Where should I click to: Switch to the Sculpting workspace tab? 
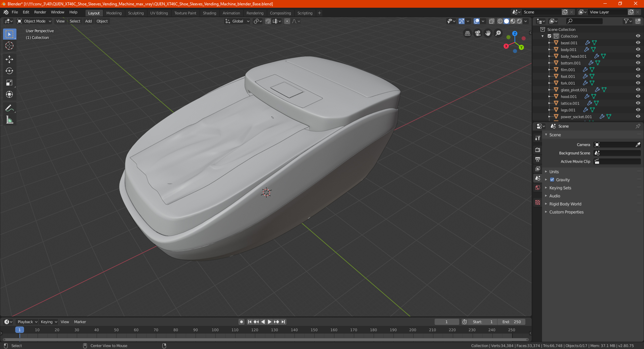click(x=136, y=13)
